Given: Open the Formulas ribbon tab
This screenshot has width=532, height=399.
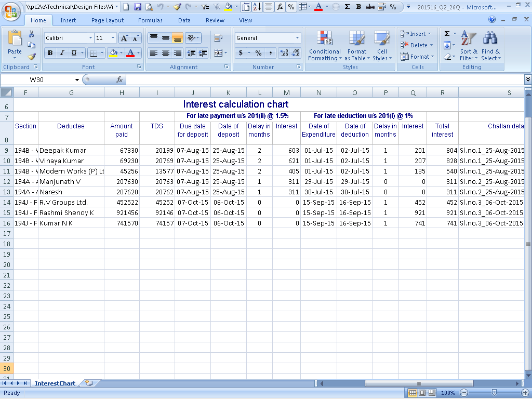Looking at the screenshot, I should [x=150, y=20].
